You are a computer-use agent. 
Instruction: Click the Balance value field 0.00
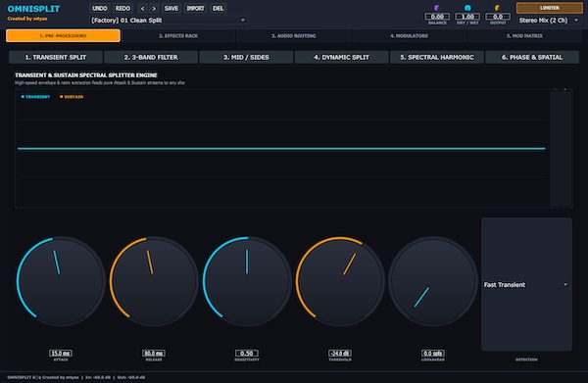pos(437,17)
